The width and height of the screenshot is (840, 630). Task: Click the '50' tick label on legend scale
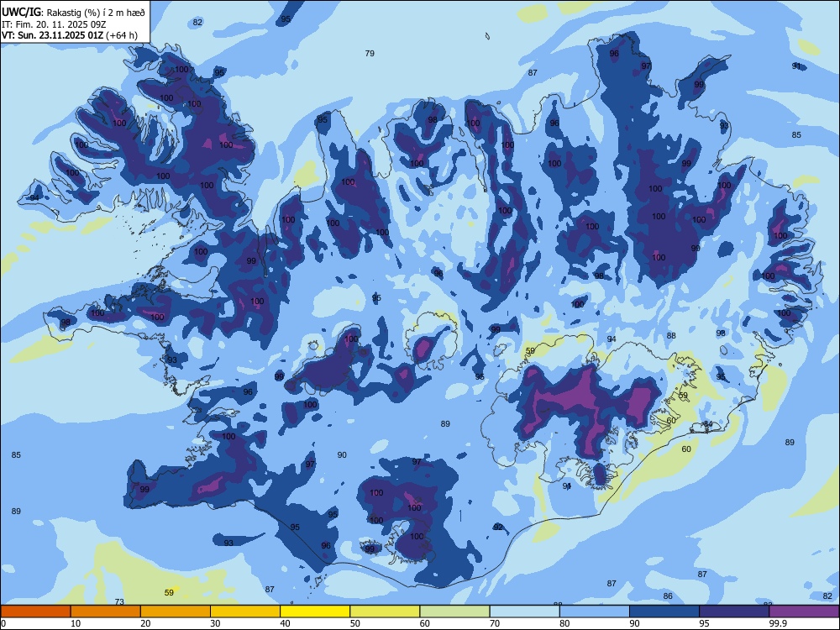(355, 623)
